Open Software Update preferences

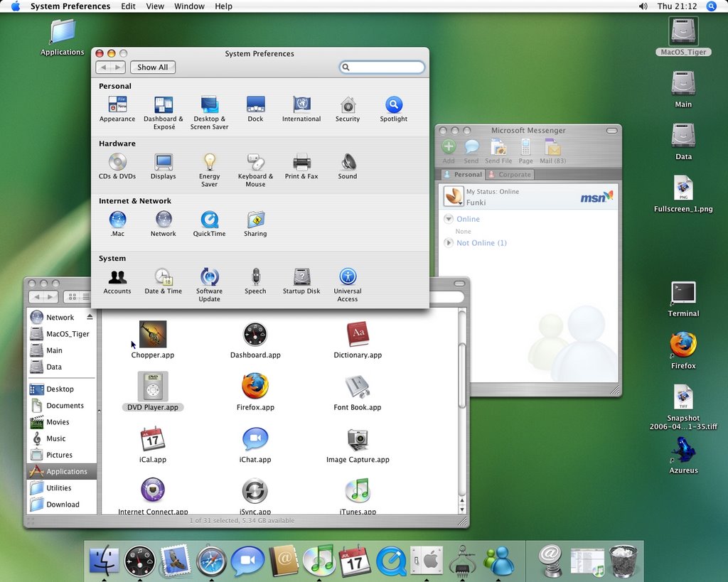point(210,285)
